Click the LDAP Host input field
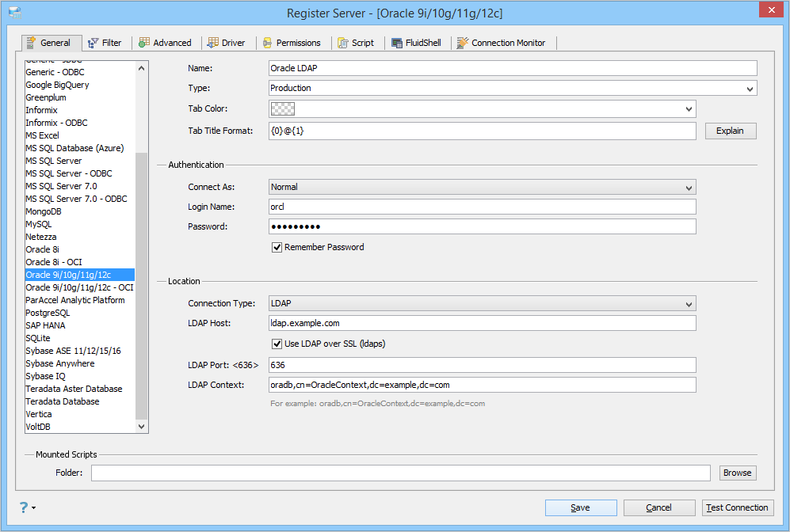Screen dimensions: 790x532 pos(483,323)
